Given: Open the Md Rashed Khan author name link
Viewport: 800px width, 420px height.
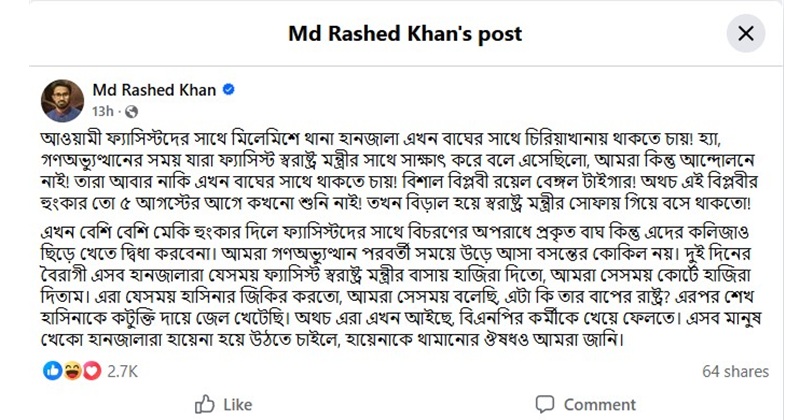Looking at the screenshot, I should (154, 90).
